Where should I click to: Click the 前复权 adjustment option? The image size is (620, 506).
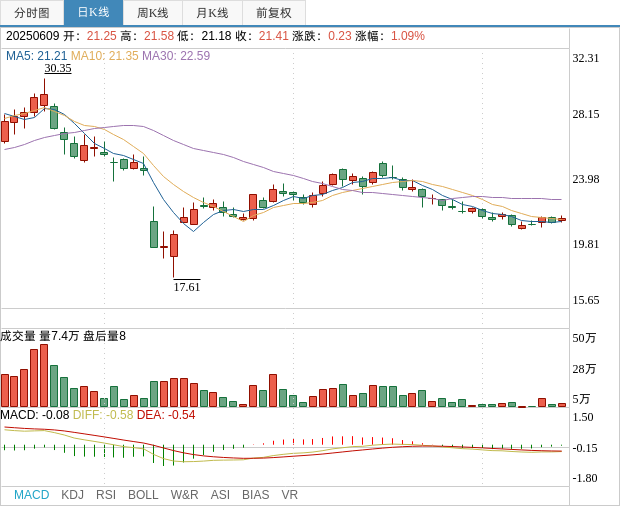pyautogui.click(x=274, y=13)
